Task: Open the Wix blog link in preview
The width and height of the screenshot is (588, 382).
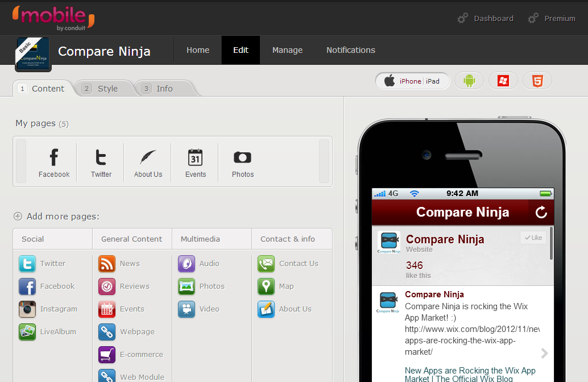Action: (470, 375)
